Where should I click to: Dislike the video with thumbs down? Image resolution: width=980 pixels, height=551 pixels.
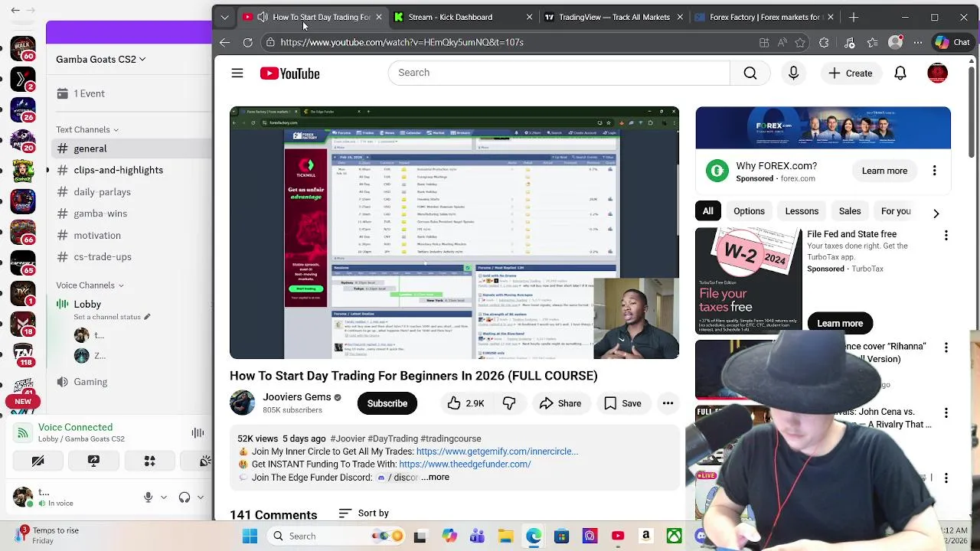click(x=509, y=403)
